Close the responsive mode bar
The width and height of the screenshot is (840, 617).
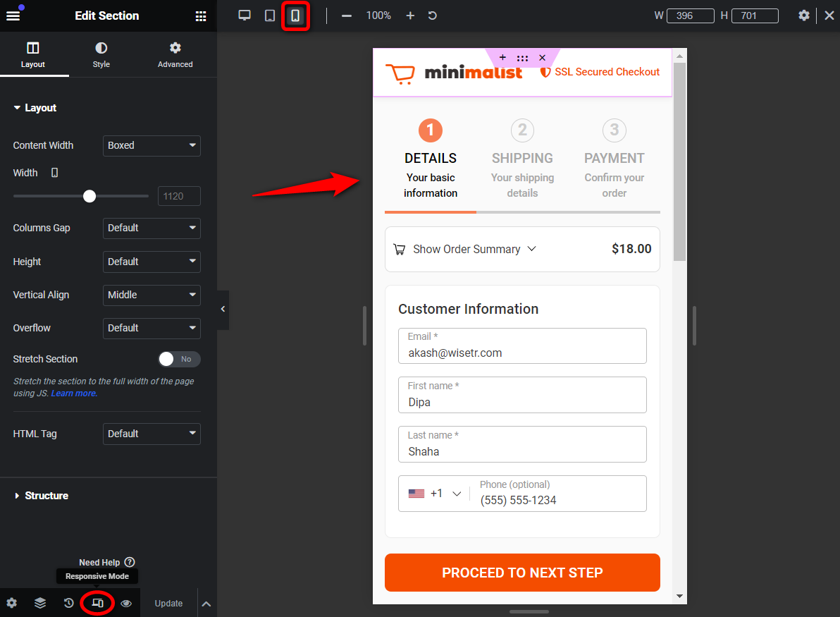click(x=829, y=16)
